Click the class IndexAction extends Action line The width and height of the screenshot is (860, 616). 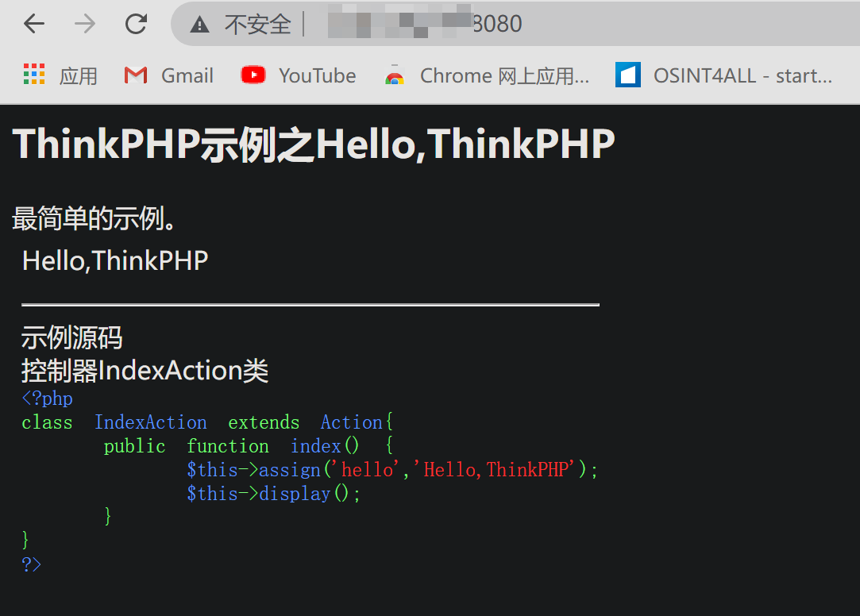pyautogui.click(x=207, y=422)
